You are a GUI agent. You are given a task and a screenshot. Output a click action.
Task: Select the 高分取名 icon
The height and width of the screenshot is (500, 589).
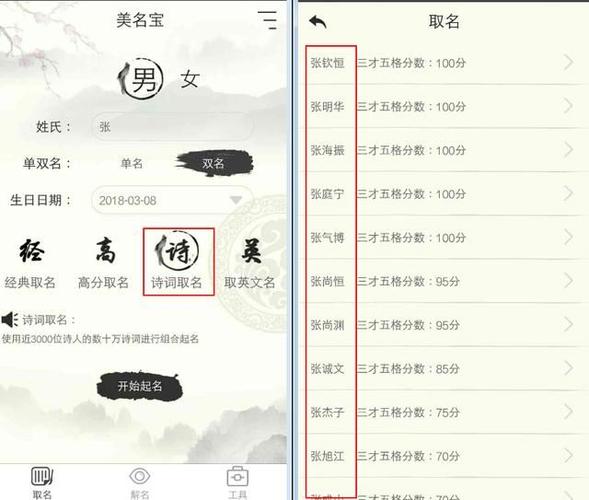pyautogui.click(x=105, y=250)
